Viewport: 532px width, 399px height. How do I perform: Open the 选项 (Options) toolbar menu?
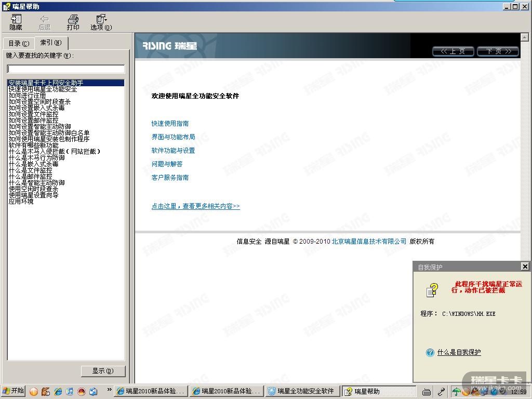(101, 22)
